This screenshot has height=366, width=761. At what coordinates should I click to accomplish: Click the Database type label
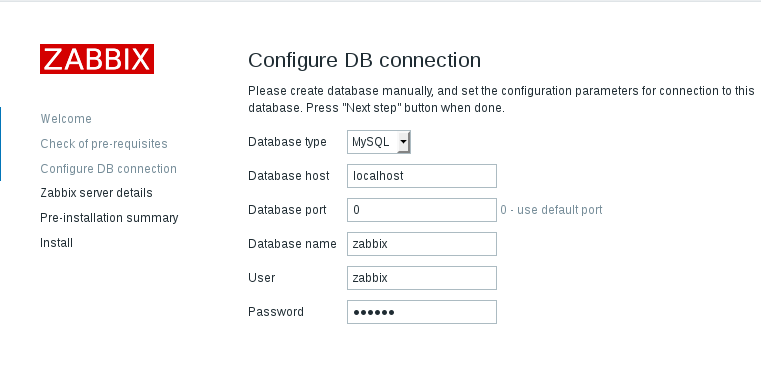(x=287, y=142)
